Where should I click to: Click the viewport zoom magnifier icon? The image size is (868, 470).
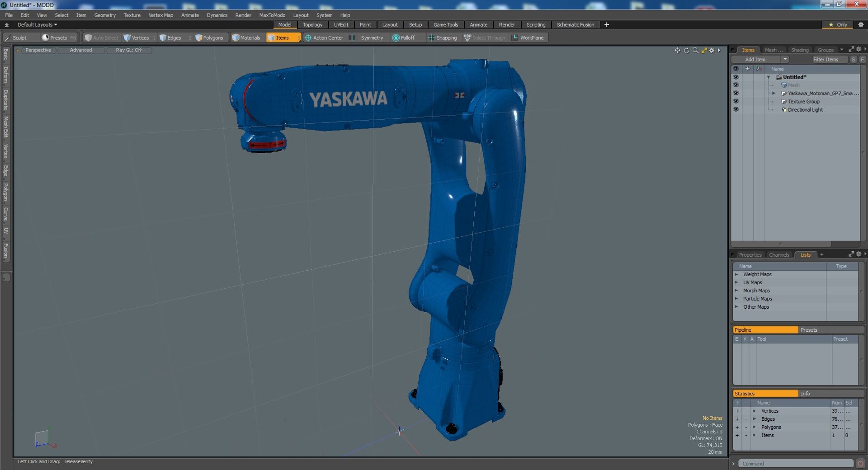coord(695,50)
